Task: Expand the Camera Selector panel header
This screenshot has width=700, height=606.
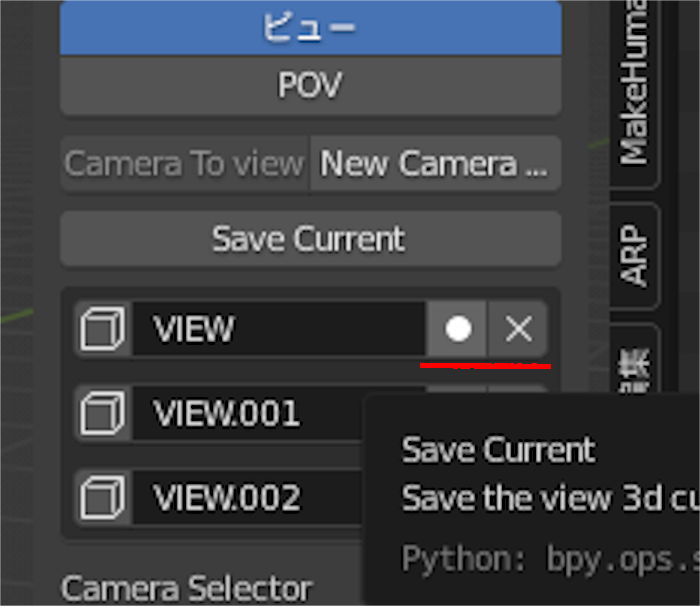Action: click(187, 587)
